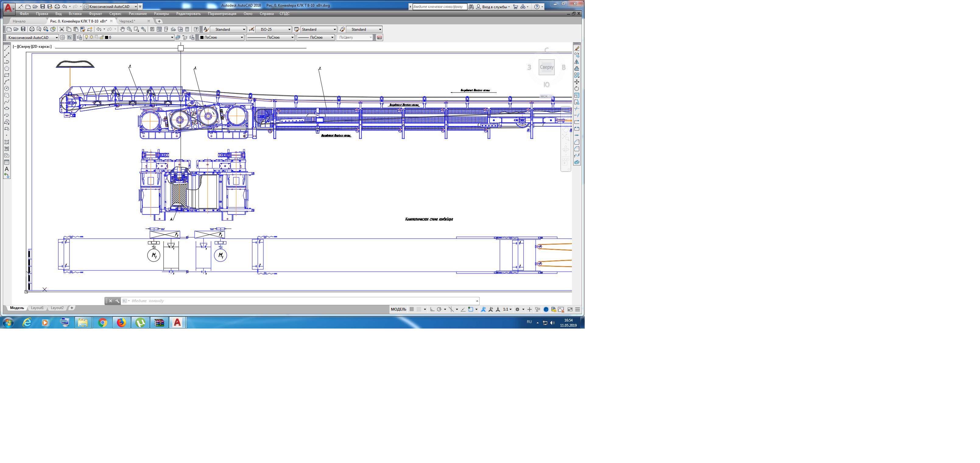Open the ПоСлою color control swatch dropdown
Screen dimensions: 980x463
tap(241, 37)
